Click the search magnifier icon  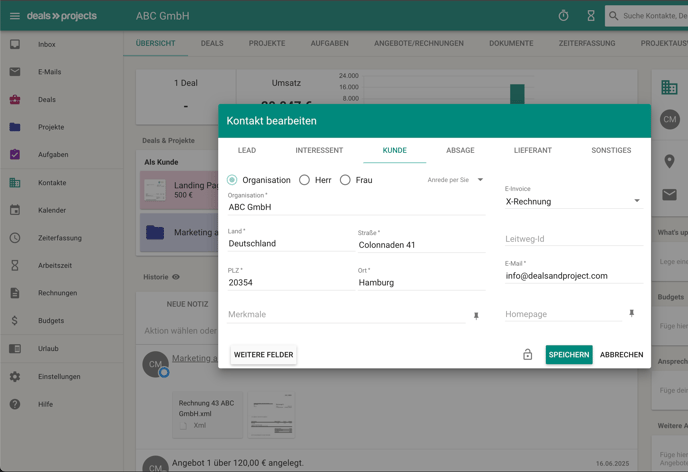click(613, 16)
